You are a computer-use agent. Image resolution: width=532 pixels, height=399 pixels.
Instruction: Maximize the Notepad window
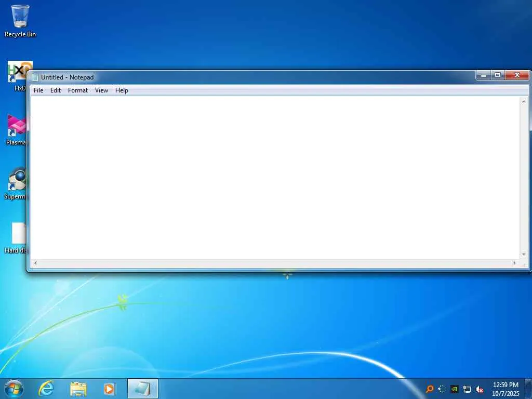coord(498,75)
